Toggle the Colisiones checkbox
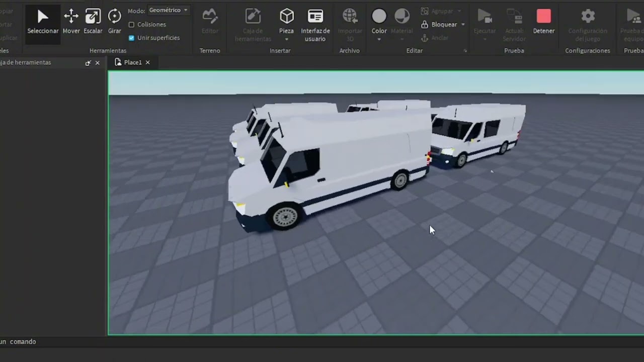Screen dimensions: 644x362 [x=131, y=24]
